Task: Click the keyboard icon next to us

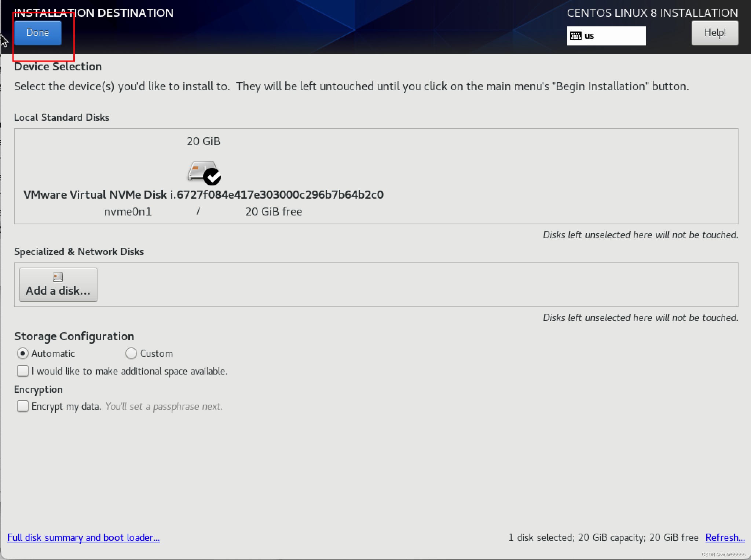Action: point(575,36)
